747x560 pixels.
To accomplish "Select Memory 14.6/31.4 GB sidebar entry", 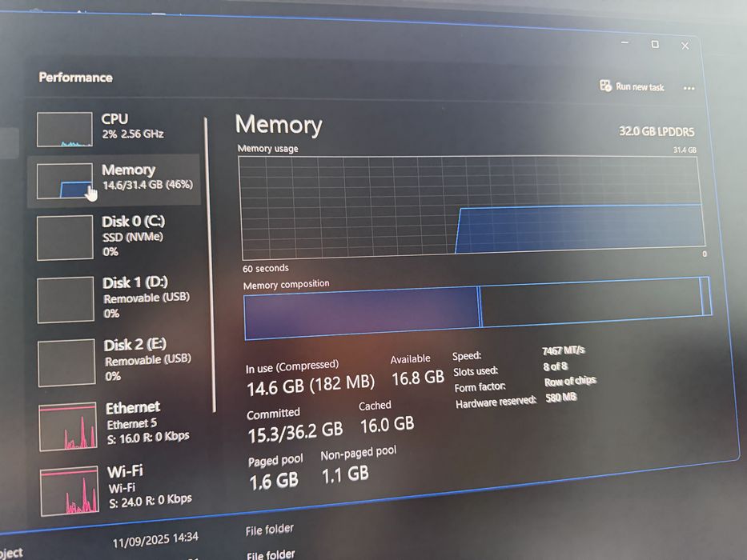I will 114,181.
